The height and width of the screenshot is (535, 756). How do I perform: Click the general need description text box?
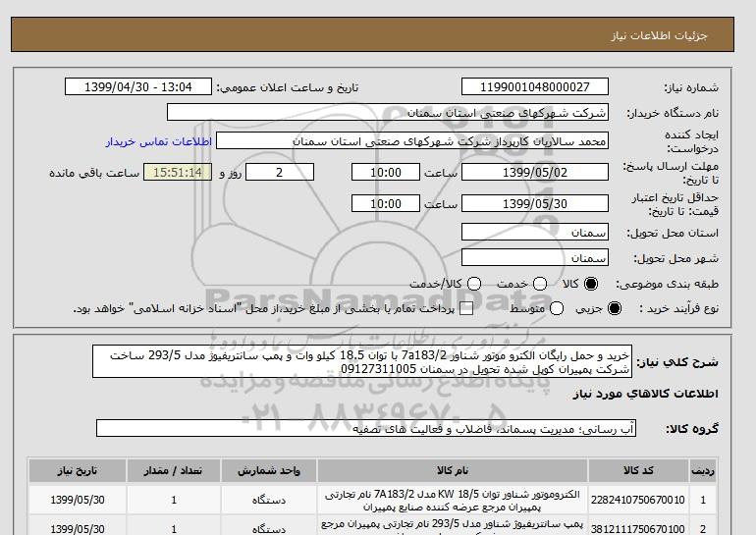tap(362, 361)
